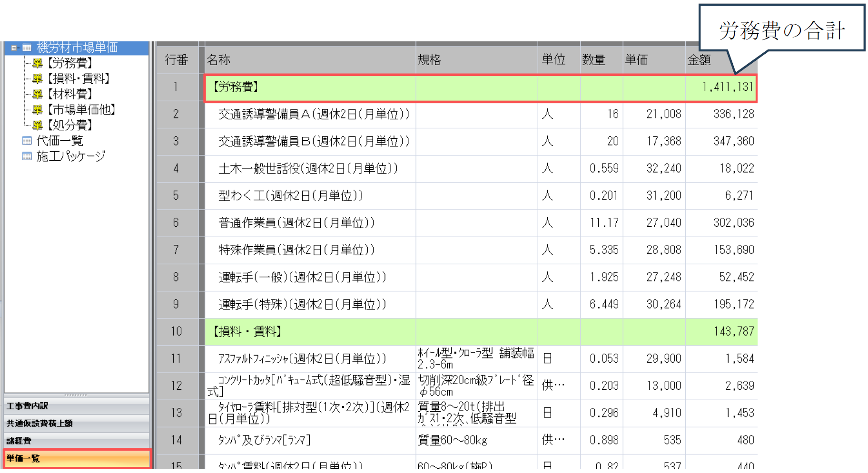
Task: Click the 材料費 tree node icon
Action: click(37, 95)
